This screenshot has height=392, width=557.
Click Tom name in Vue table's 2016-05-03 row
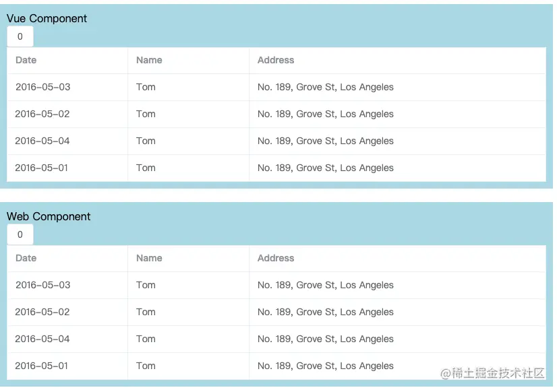click(146, 87)
